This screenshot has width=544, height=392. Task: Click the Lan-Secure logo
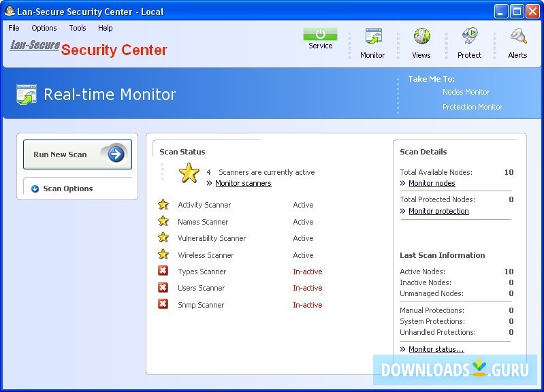point(35,45)
